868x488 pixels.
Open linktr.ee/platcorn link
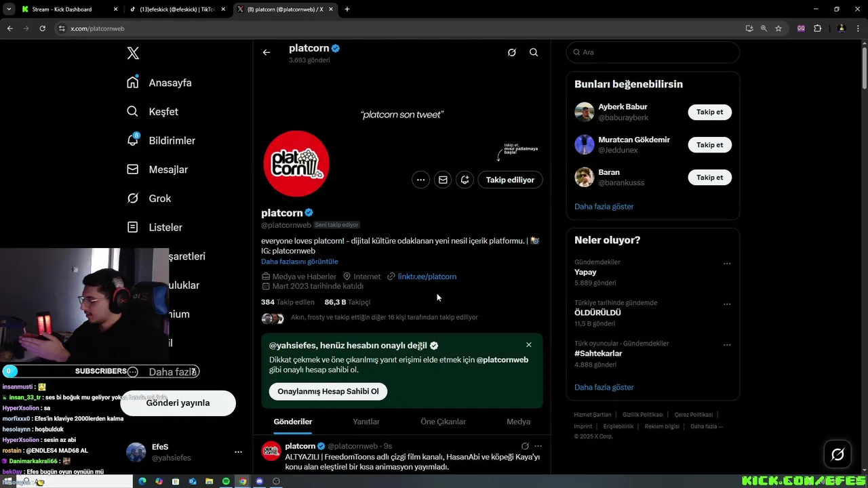click(x=427, y=277)
